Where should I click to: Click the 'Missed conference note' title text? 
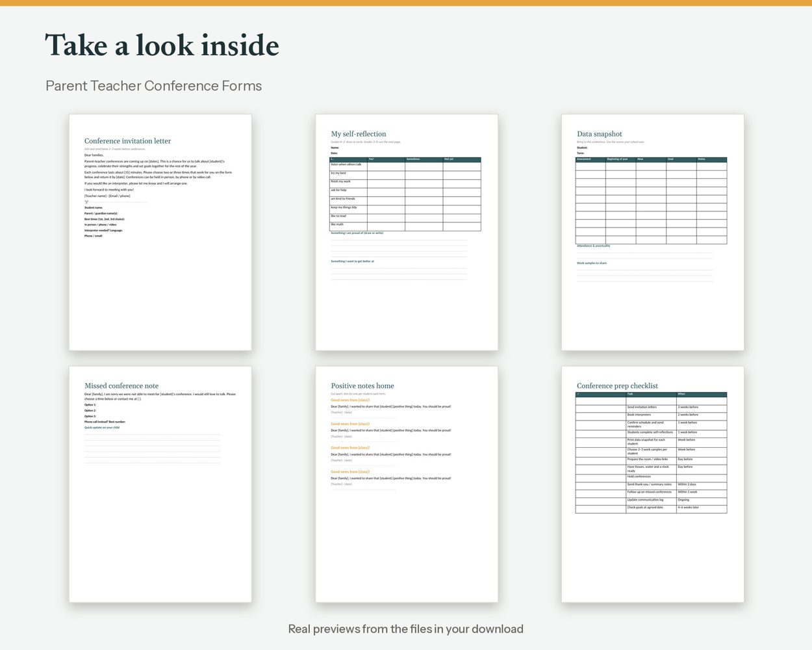pos(121,386)
